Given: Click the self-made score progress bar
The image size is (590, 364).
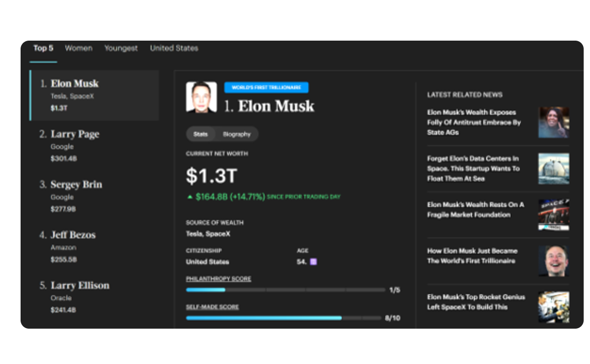Looking at the screenshot, I should 283,318.
